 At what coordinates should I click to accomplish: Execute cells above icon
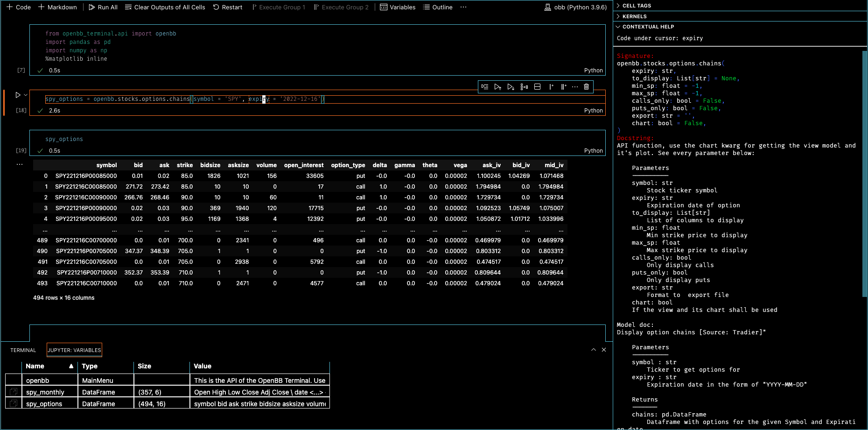[x=498, y=87]
